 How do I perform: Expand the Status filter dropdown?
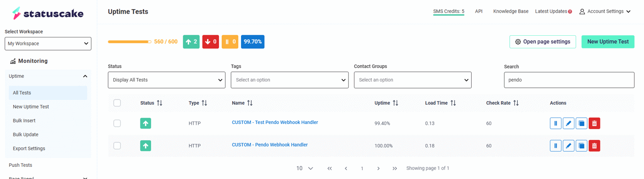(x=166, y=80)
